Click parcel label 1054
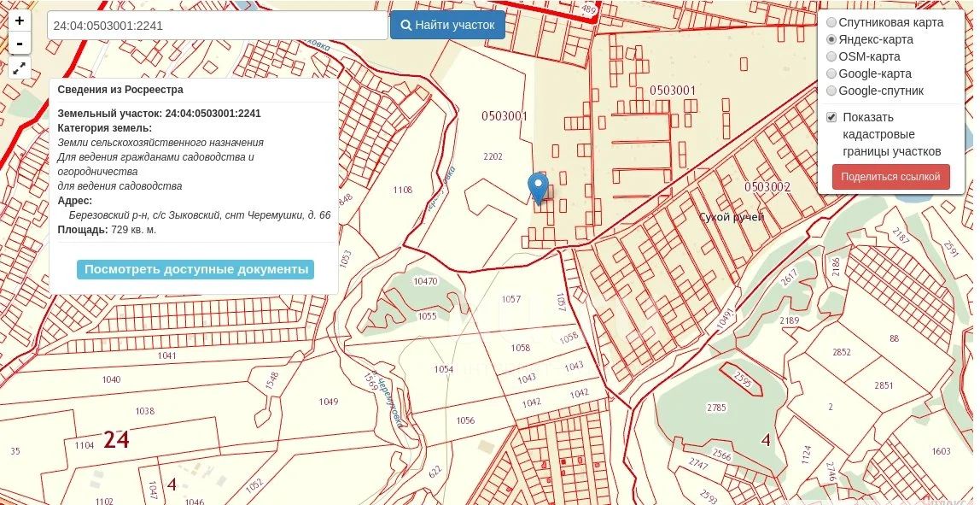Viewport: 980px width, 505px height. coord(443,369)
